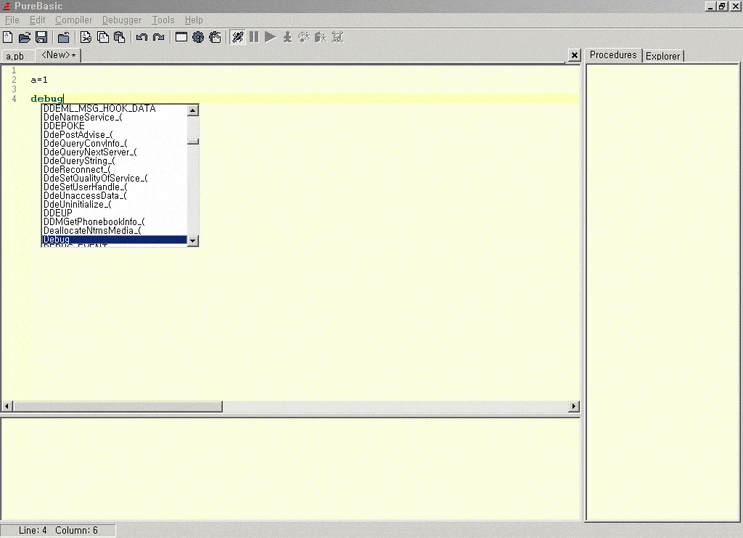Paste from clipboard using toolbar icon

(119, 37)
